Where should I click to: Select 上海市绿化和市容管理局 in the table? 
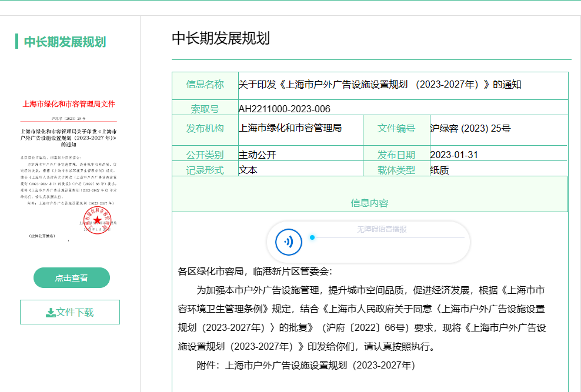290,128
